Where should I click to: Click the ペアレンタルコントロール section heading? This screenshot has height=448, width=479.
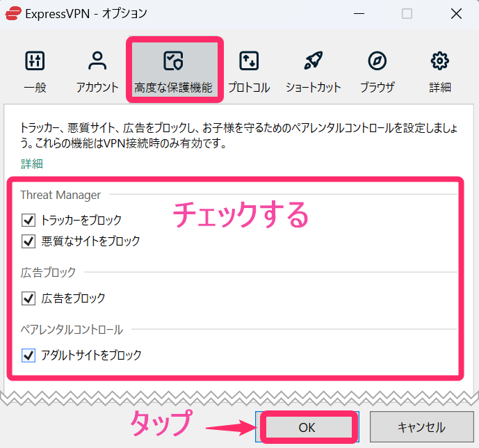pos(72,330)
